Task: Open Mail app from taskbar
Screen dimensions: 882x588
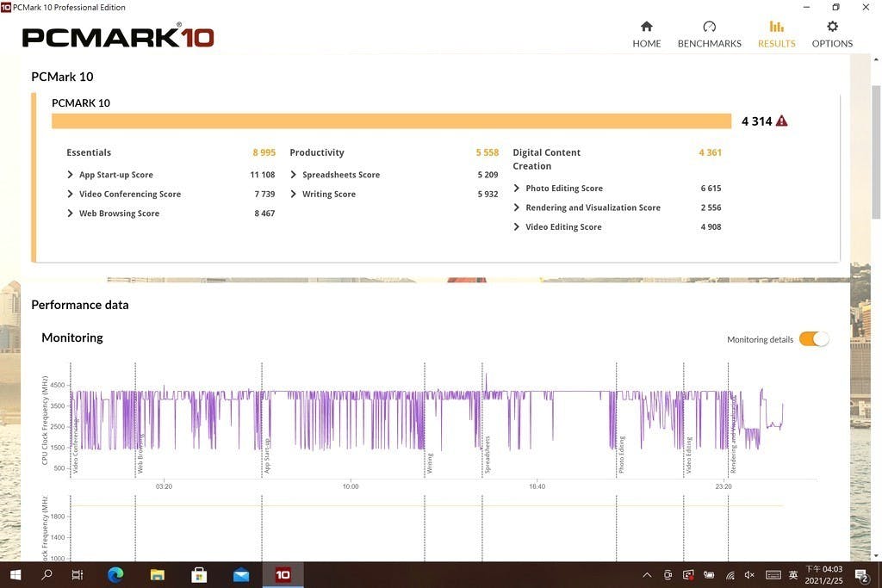Action: (x=241, y=574)
